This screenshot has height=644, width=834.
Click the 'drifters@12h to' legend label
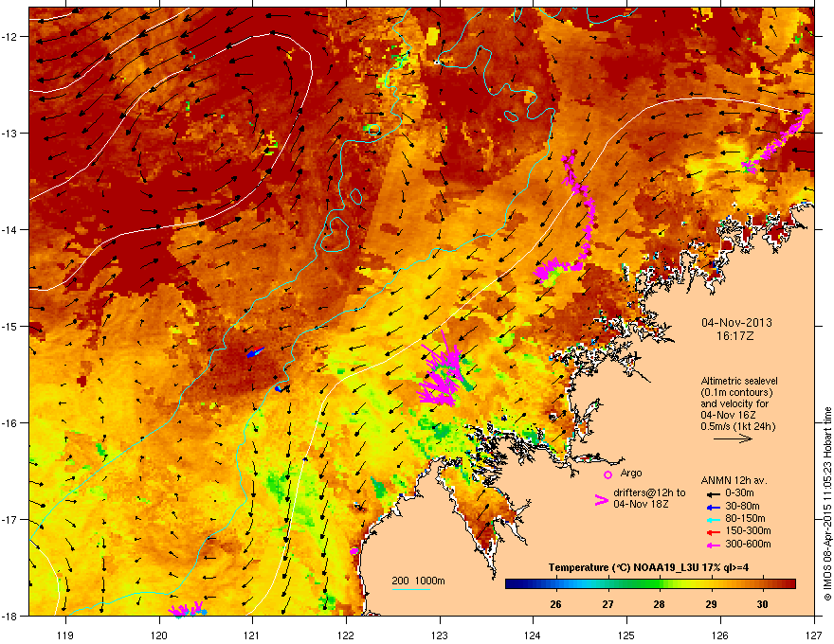[x=649, y=493]
